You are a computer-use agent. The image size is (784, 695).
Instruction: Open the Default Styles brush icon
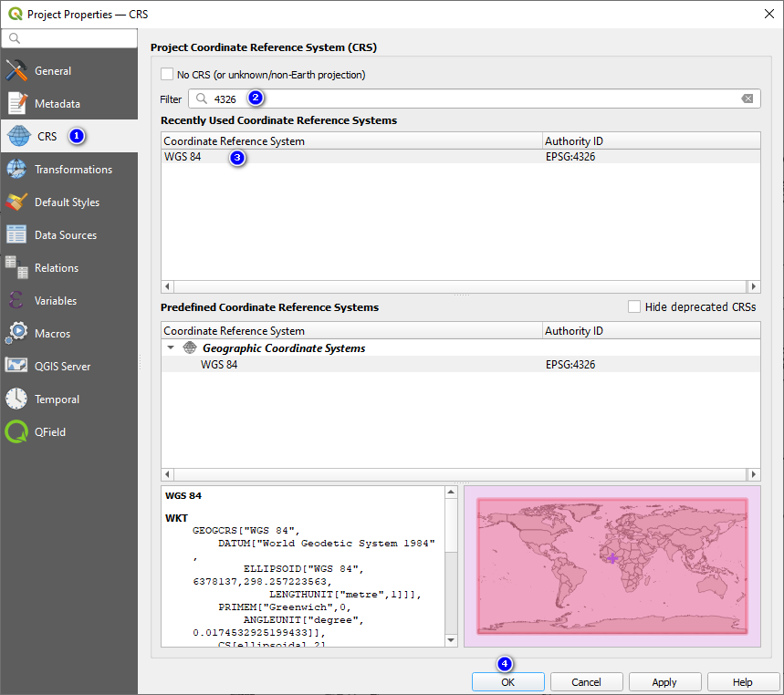pyautogui.click(x=16, y=202)
